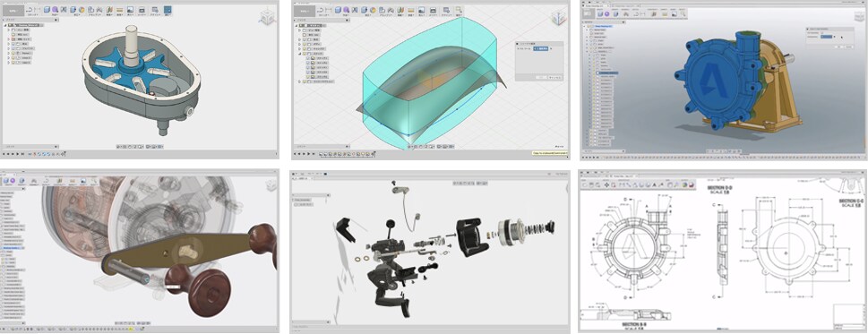Click select tool icon in surface model window
The width and height of the screenshot is (868, 334).
[x=459, y=10]
